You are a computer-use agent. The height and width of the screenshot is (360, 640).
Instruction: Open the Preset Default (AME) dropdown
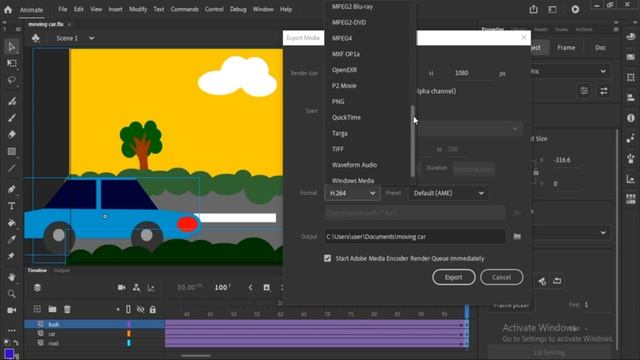449,193
